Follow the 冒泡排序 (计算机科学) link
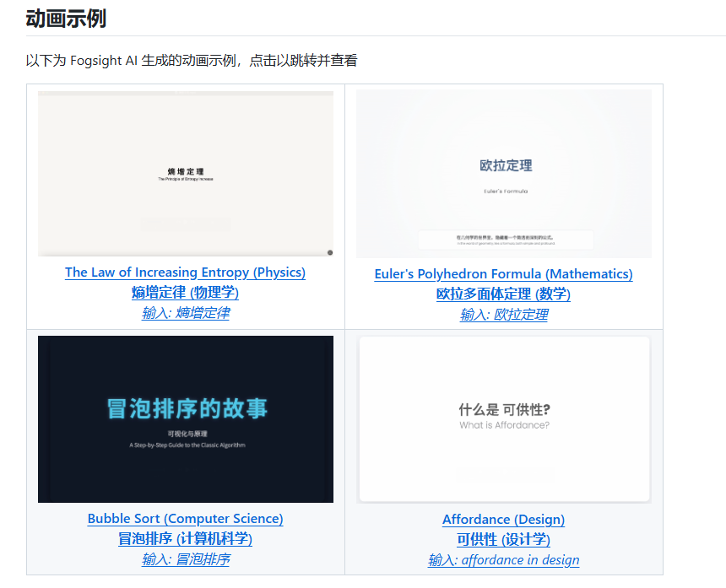 tap(185, 539)
